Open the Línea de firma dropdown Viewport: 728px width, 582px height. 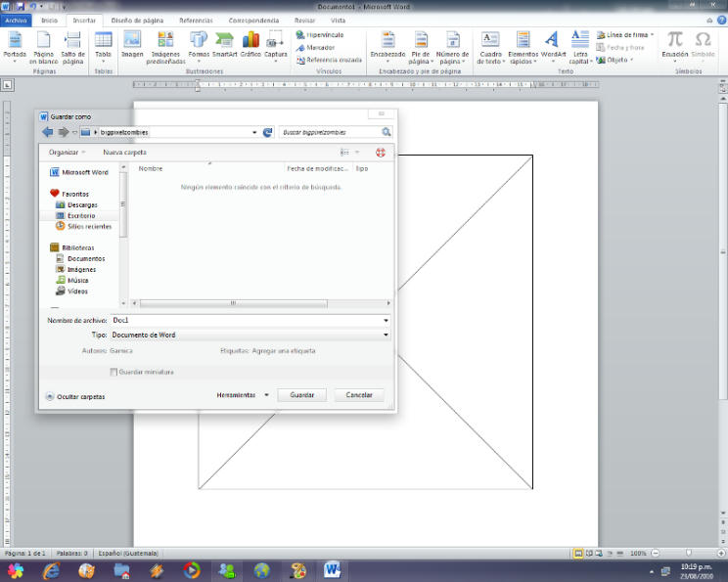(x=652, y=35)
